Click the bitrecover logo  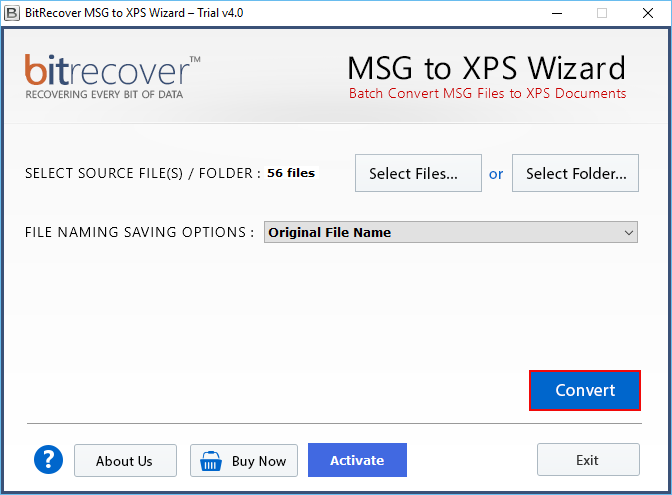tap(112, 76)
